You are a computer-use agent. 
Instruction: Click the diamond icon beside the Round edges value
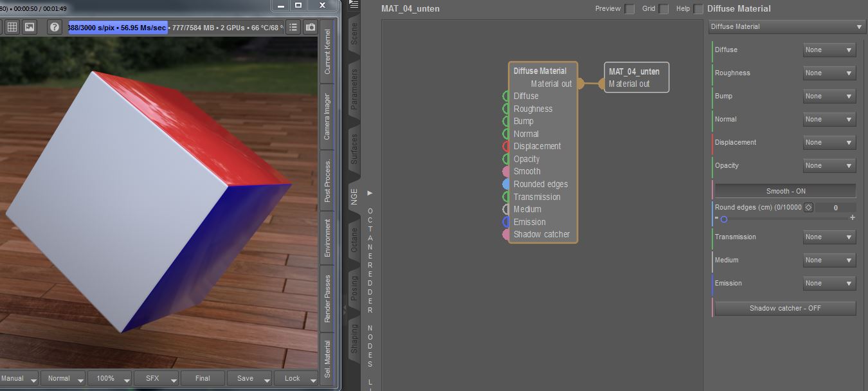809,207
